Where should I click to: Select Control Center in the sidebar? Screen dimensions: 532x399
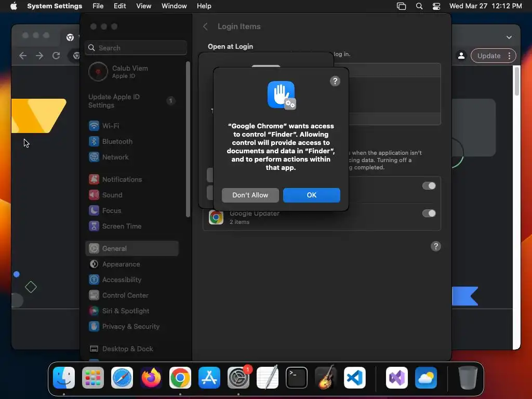[132, 296]
